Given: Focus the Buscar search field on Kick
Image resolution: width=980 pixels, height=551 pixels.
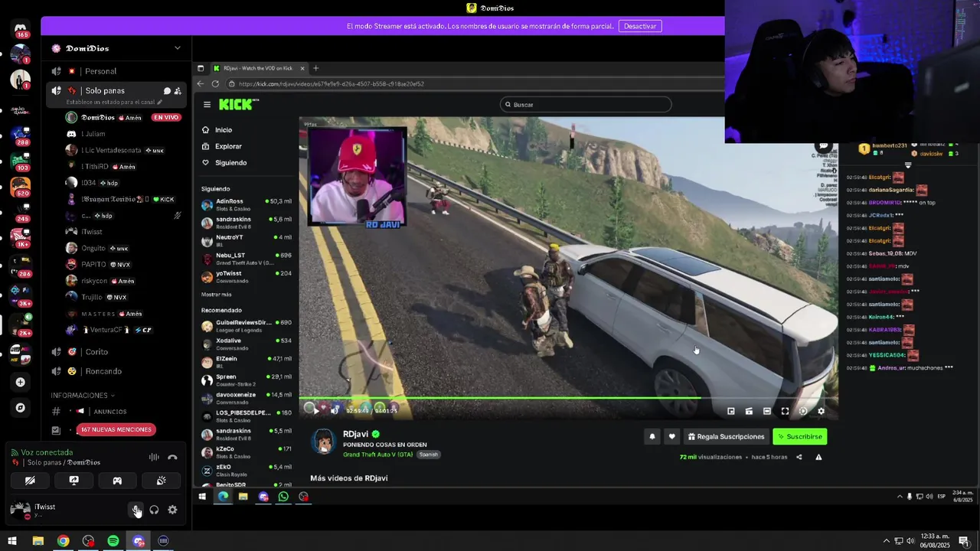Looking at the screenshot, I should click(x=586, y=104).
